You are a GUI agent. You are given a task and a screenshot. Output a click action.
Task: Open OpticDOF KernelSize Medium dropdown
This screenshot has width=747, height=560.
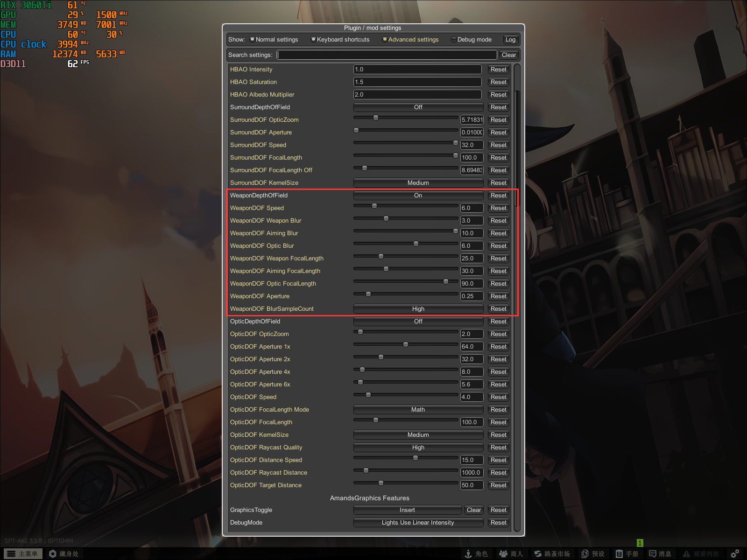[x=418, y=435]
